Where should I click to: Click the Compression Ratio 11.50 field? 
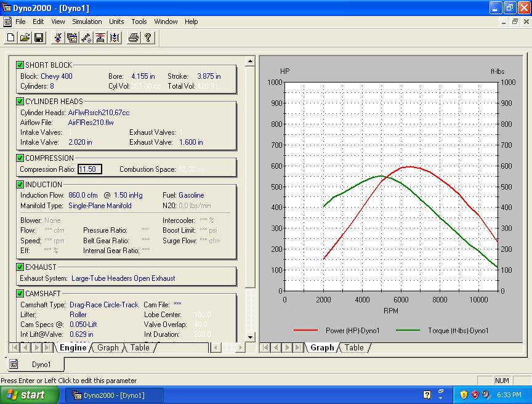click(89, 169)
